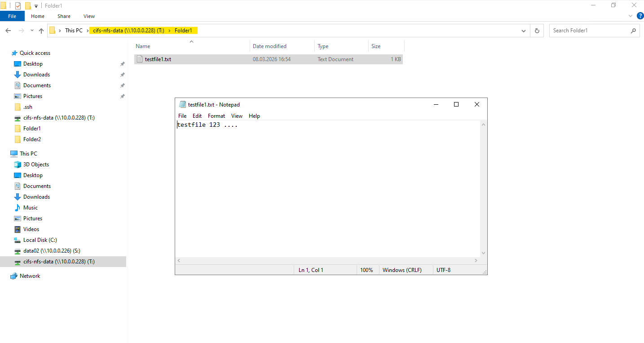Image resolution: width=644 pixels, height=343 pixels.
Task: Refresh the Folder1 view
Action: click(x=537, y=31)
